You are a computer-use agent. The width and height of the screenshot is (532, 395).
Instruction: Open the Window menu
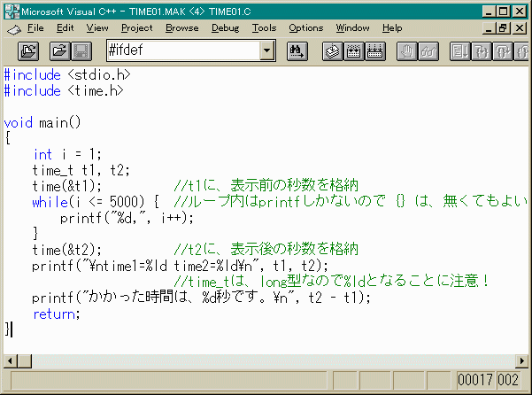tap(352, 27)
